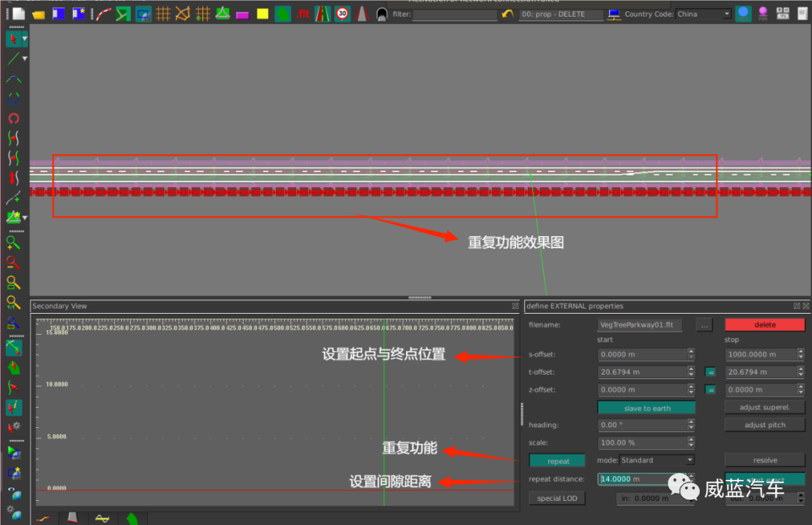Click the yellow undo arrow

pos(507,14)
